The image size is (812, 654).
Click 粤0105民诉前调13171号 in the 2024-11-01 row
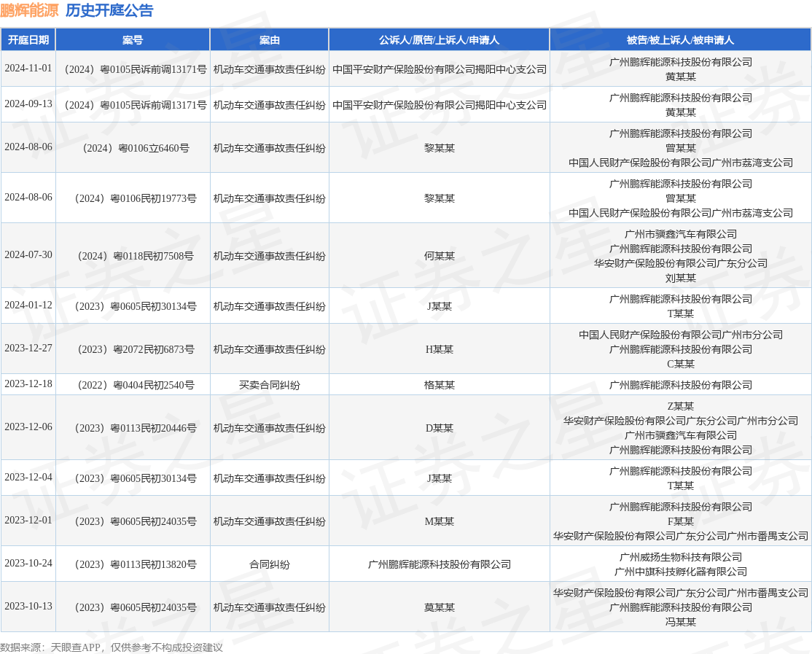[136, 69]
